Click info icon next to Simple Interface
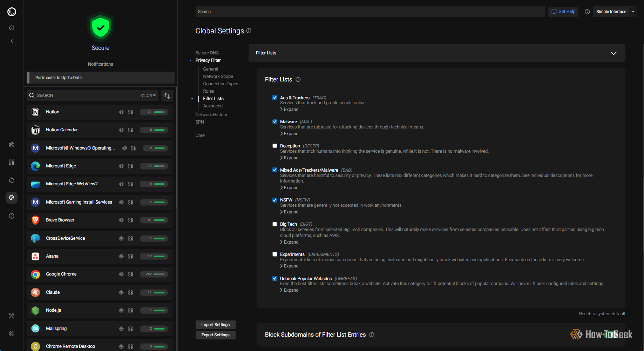The height and width of the screenshot is (351, 644). coord(587,12)
